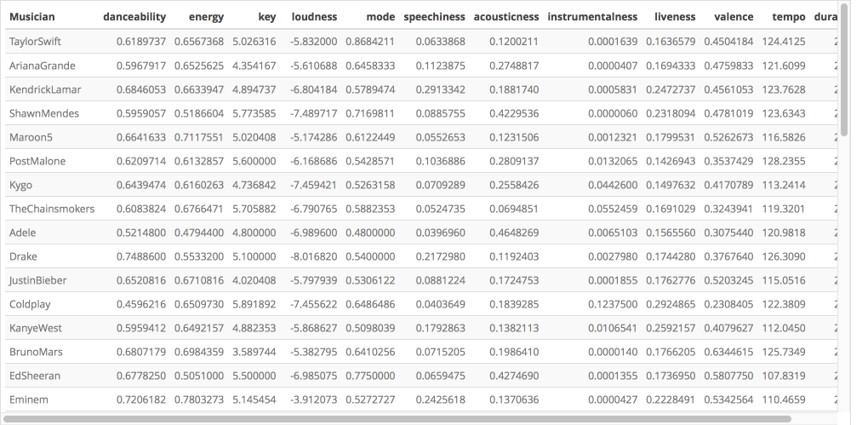Click Drake loudness value -8.016820
The height and width of the screenshot is (425, 868).
pyautogui.click(x=314, y=256)
